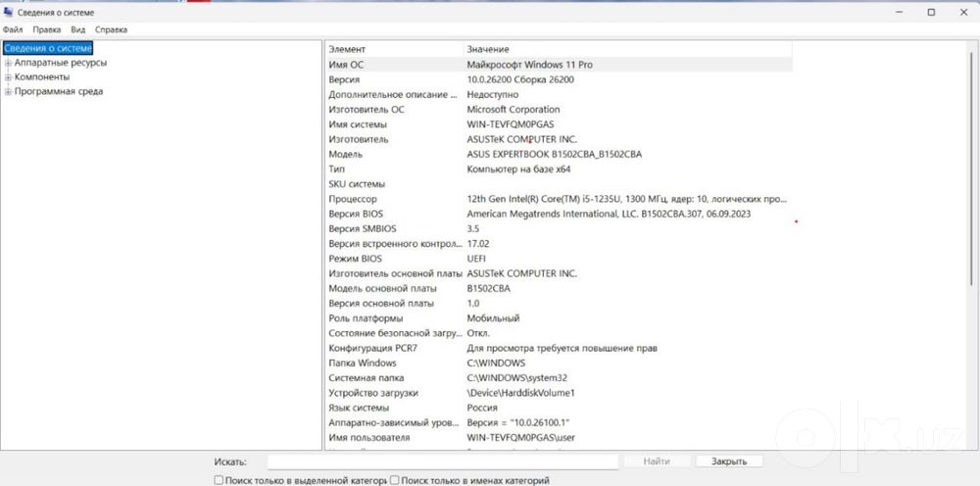Click the System Information app icon in title bar

[x=8, y=12]
